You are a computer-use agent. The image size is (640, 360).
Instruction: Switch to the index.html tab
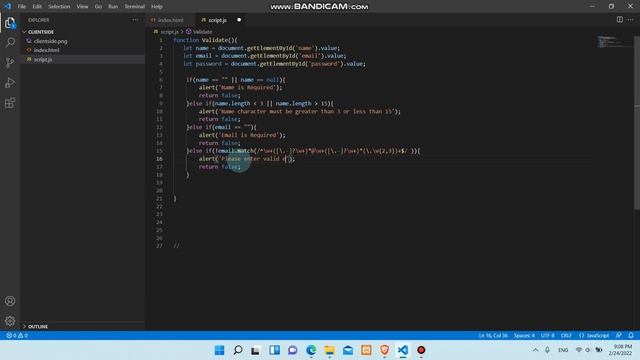pos(171,20)
